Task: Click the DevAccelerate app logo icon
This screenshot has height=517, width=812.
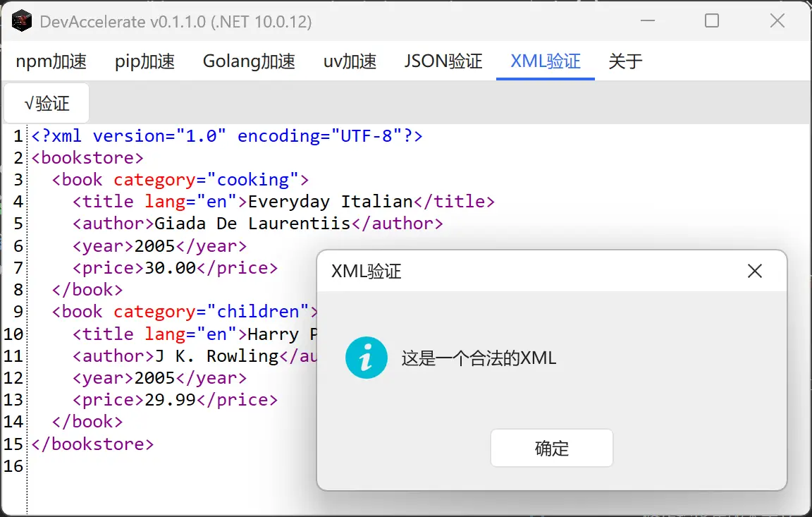Action: [x=22, y=21]
